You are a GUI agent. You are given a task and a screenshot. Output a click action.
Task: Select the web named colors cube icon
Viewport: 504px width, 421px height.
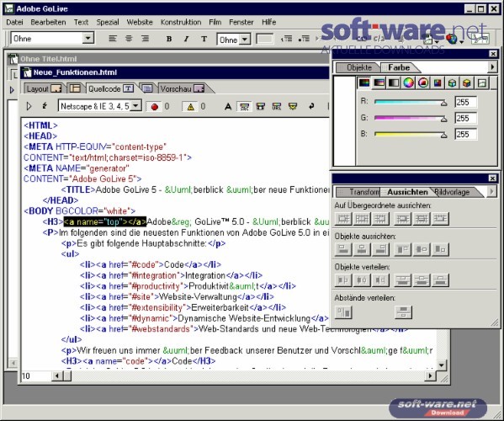point(467,83)
